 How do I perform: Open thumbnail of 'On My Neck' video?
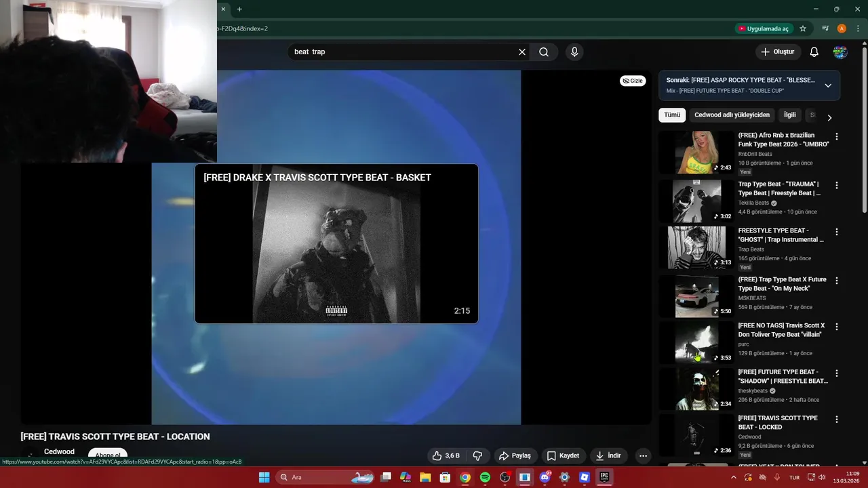696,296
